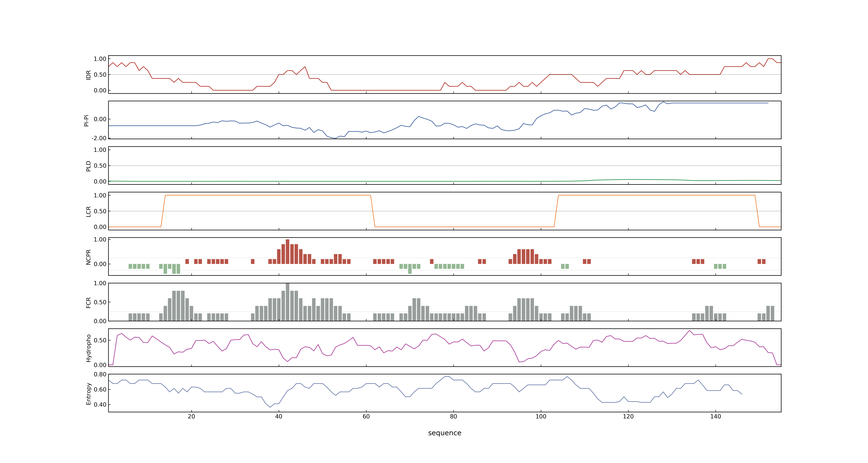Click the x-axis tick label '20'

pos(191,416)
